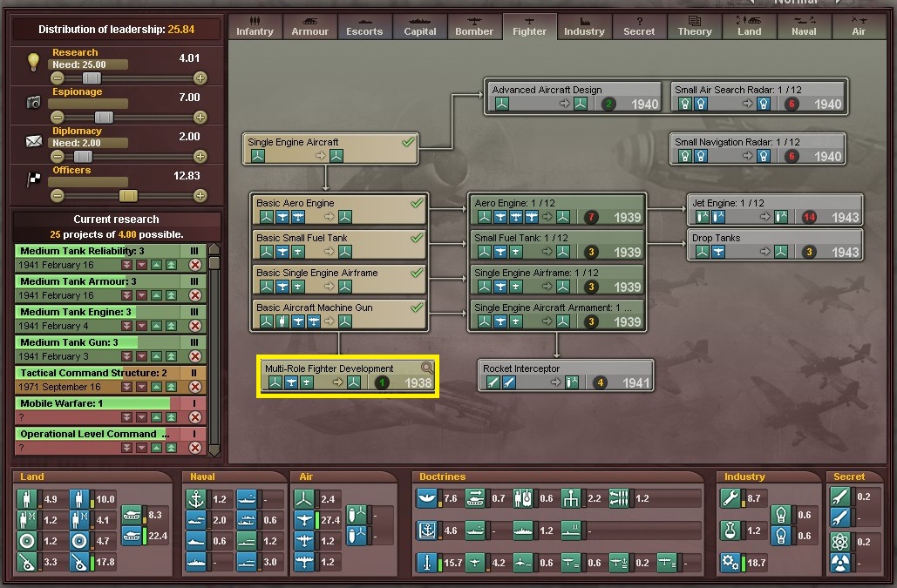Click the Espionage camera icon

(34, 102)
